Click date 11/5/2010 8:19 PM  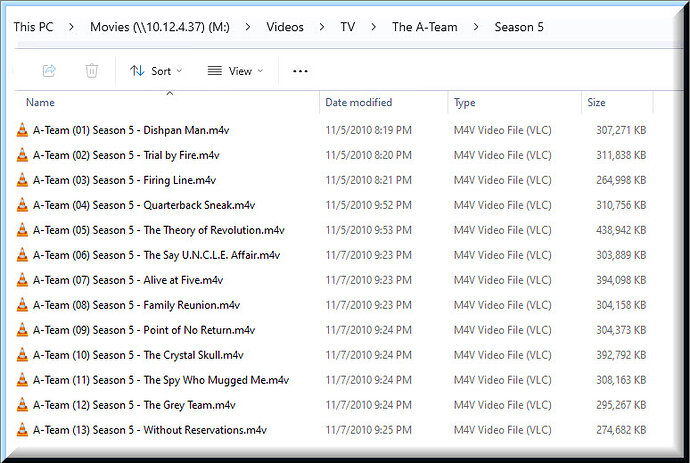coord(369,130)
